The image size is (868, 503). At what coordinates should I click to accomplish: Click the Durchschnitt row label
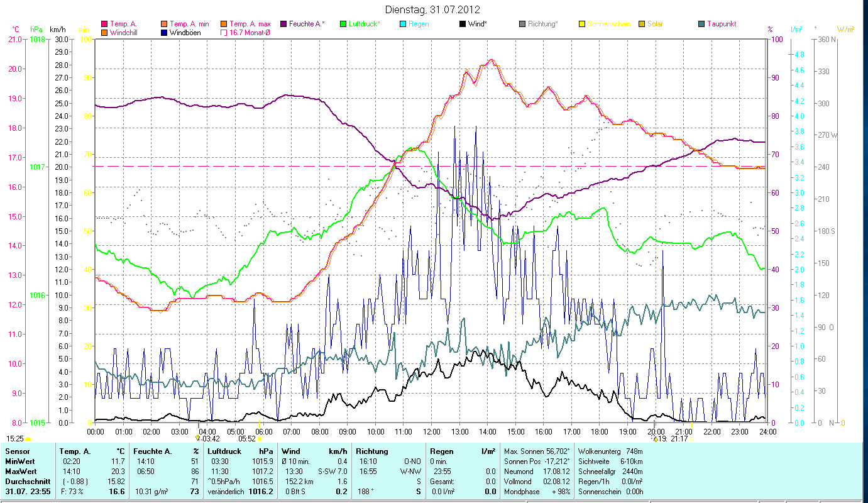[x=27, y=482]
